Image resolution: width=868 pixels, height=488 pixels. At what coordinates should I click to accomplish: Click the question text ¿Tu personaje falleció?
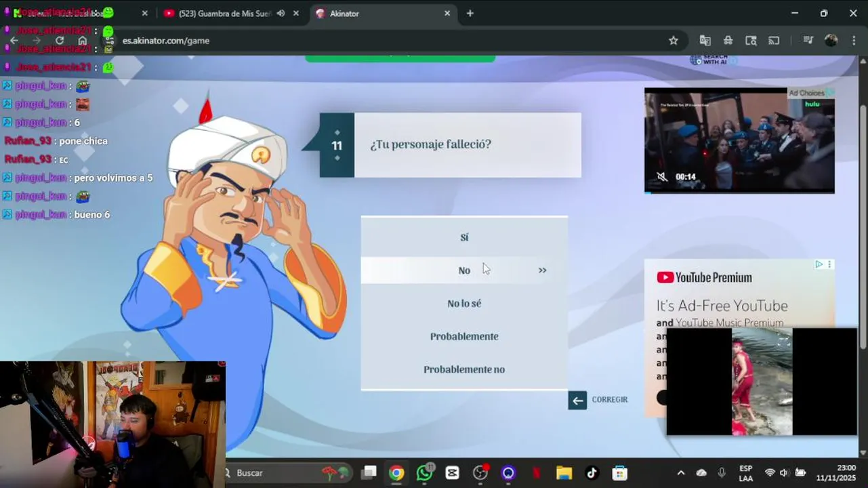431,144
